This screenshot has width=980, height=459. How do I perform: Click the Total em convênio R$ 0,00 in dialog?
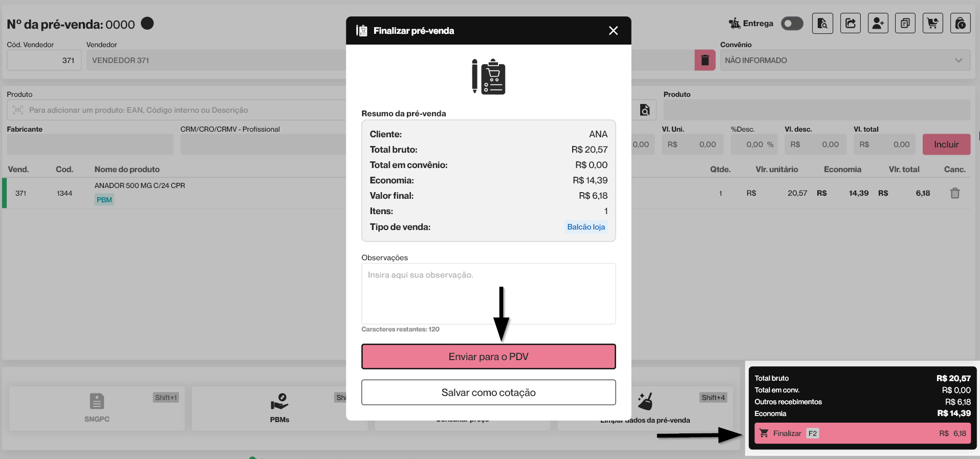coord(592,165)
